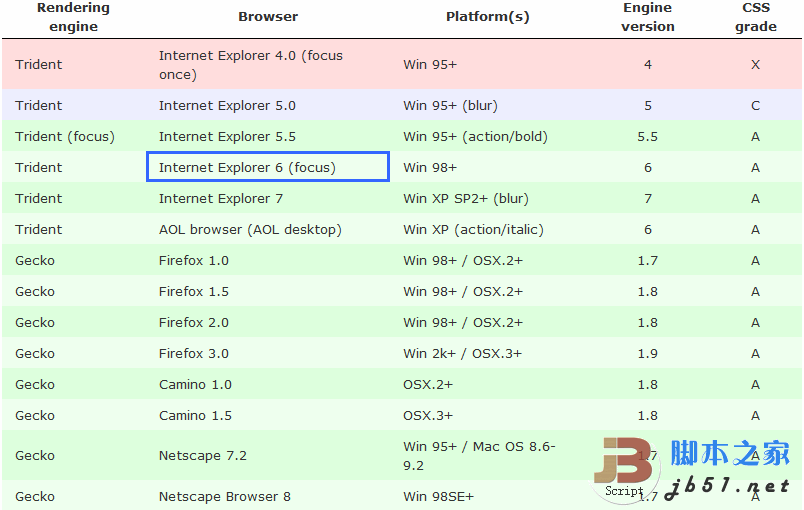Screen dimensions: 804x510
Task: Click the Internet Explorer 4.0 (focus once) cell
Action: (x=268, y=65)
